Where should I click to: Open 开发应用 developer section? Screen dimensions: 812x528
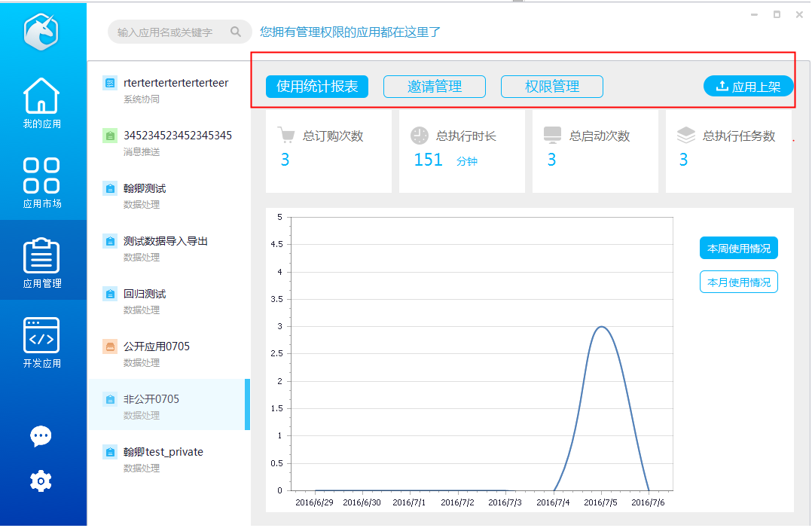(x=42, y=342)
